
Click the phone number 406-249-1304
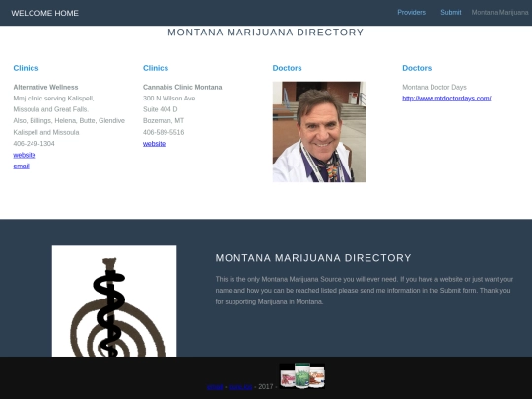pyautogui.click(x=33, y=143)
